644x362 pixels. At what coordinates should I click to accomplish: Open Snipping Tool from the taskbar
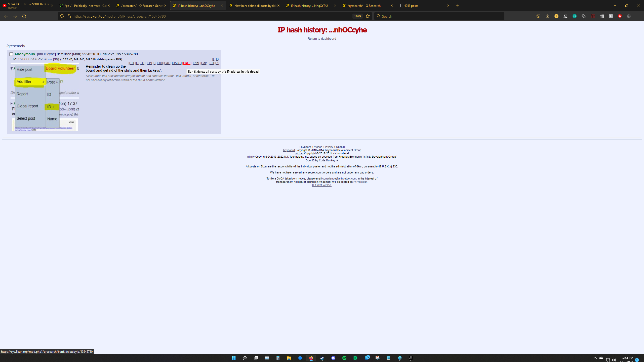point(377,358)
